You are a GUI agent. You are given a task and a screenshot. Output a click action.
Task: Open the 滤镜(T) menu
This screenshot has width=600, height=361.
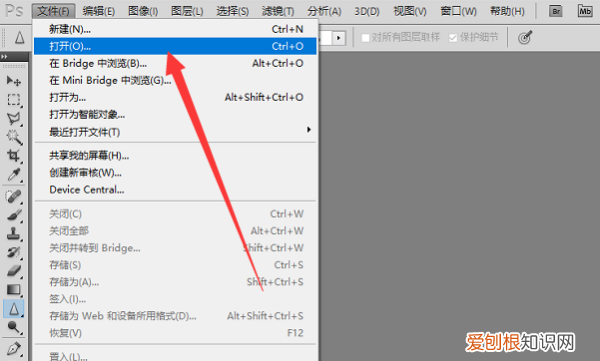pyautogui.click(x=278, y=11)
